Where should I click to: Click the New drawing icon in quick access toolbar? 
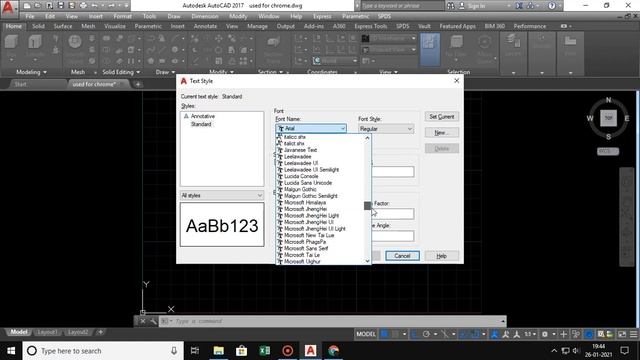pyautogui.click(x=27, y=6)
